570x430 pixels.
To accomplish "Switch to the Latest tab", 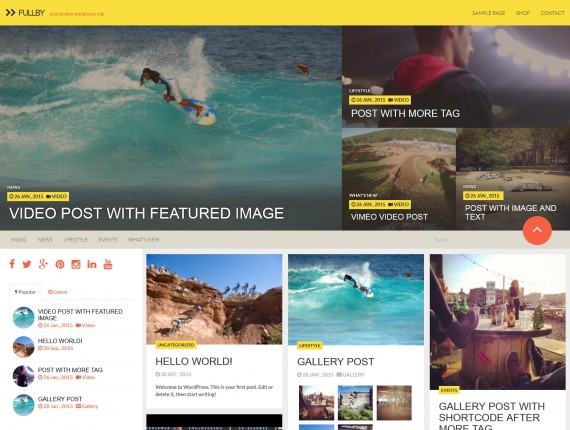I will click(x=58, y=292).
